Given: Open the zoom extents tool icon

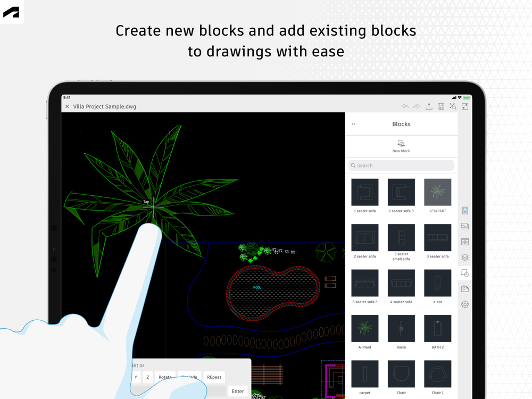Looking at the screenshot, I should 453,106.
